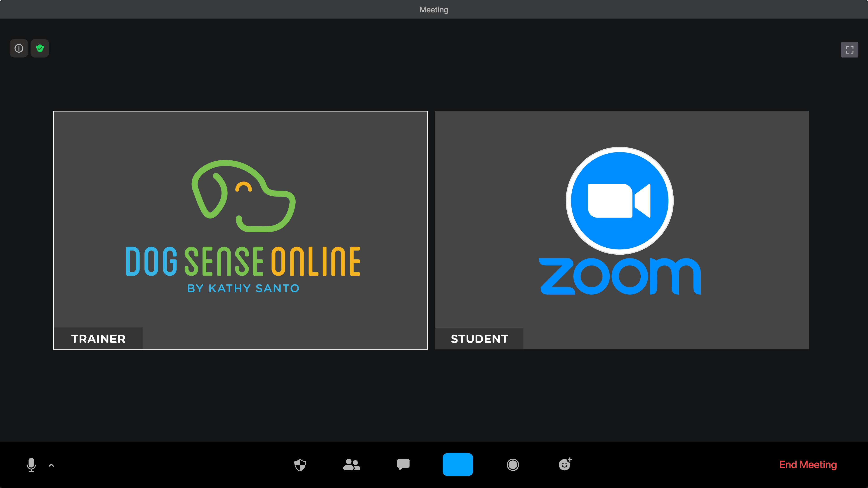This screenshot has height=488, width=868.
Task: Click the blue share screen button
Action: 458,465
